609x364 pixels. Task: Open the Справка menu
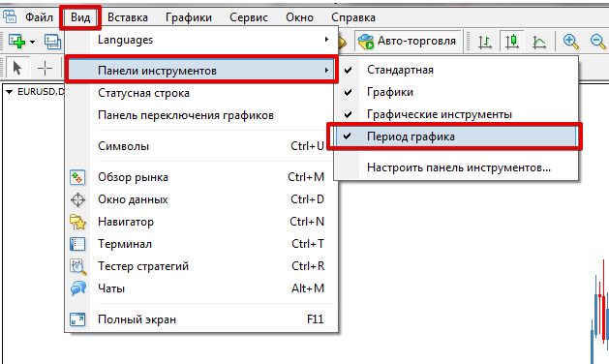pyautogui.click(x=353, y=17)
